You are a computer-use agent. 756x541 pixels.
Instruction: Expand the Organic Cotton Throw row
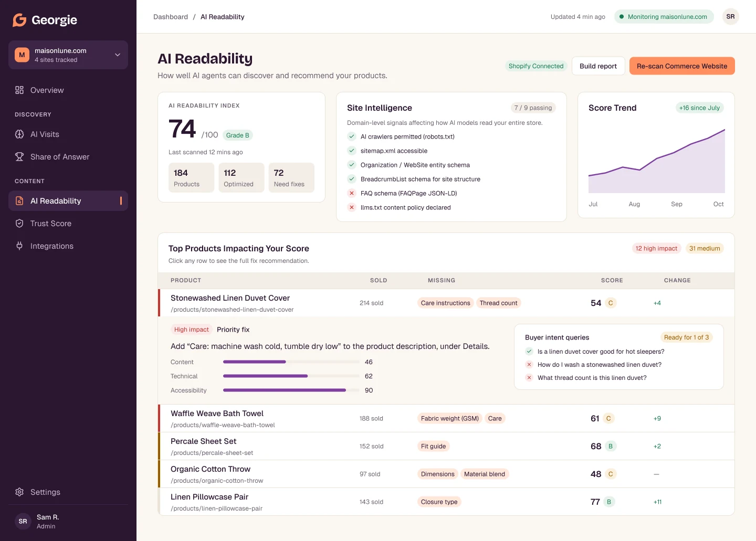click(x=446, y=474)
